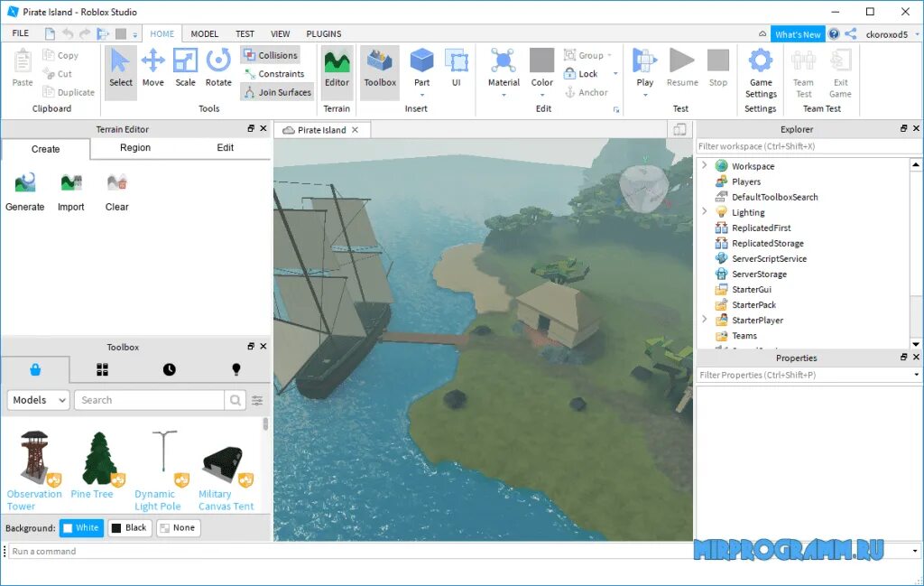The width and height of the screenshot is (924, 586).
Task: Toggle Collisions option
Action: 271,55
